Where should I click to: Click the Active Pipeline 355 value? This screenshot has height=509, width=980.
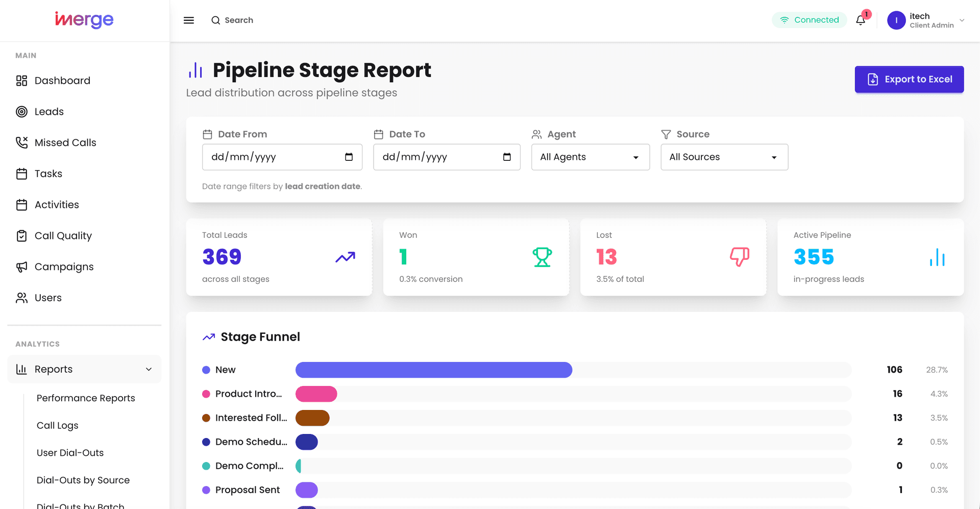tap(814, 257)
